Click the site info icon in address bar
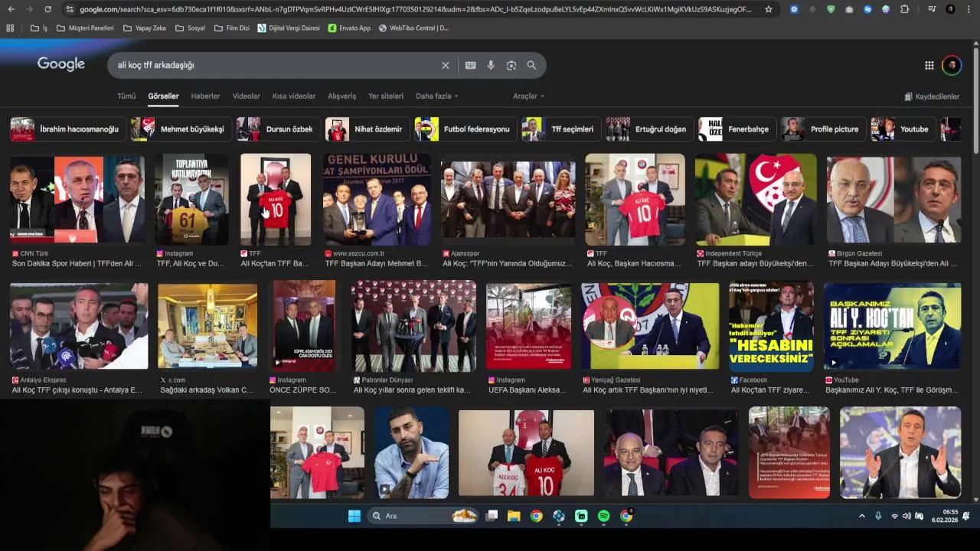 (x=70, y=9)
